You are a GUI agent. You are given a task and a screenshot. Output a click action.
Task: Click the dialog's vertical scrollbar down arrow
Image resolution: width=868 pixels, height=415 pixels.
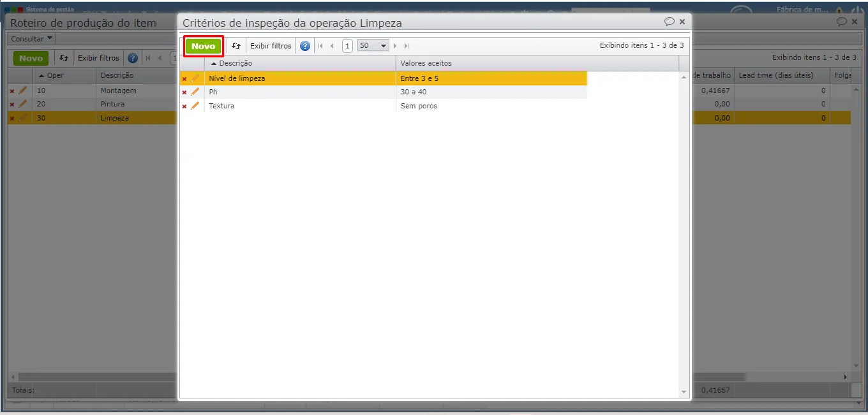[x=684, y=391]
